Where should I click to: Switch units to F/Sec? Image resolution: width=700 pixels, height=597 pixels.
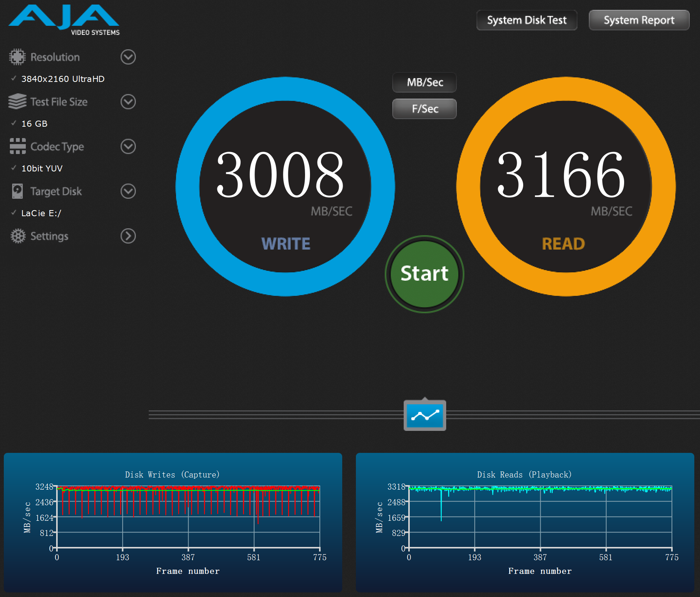click(x=425, y=109)
